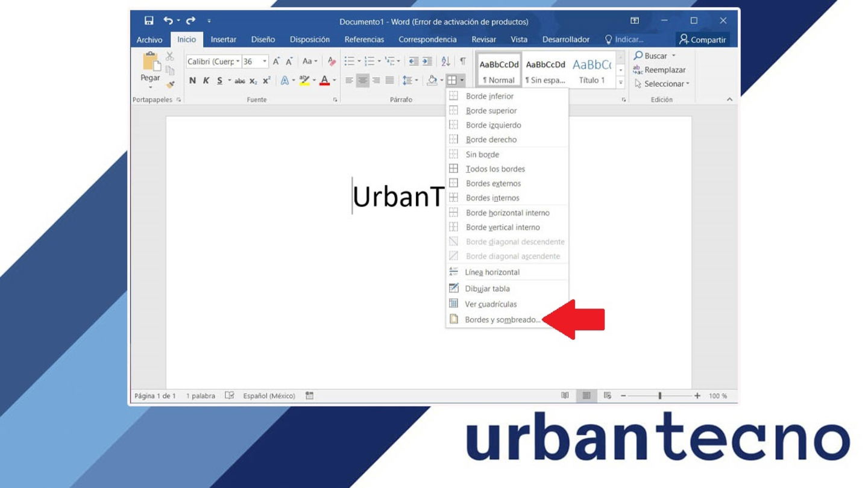Increase font size with larger A
Screen dimensions: 868x488
point(276,61)
